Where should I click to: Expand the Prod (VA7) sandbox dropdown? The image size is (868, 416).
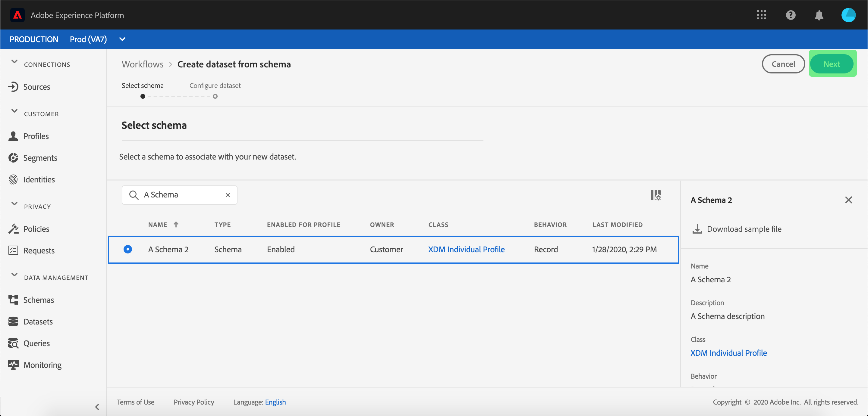[x=122, y=39]
